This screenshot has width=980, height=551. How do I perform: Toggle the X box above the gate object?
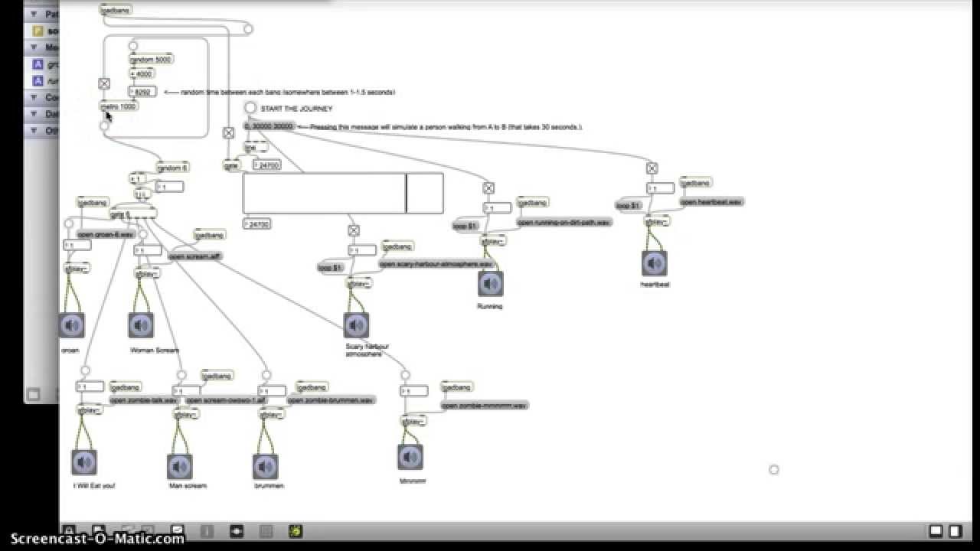pos(228,132)
